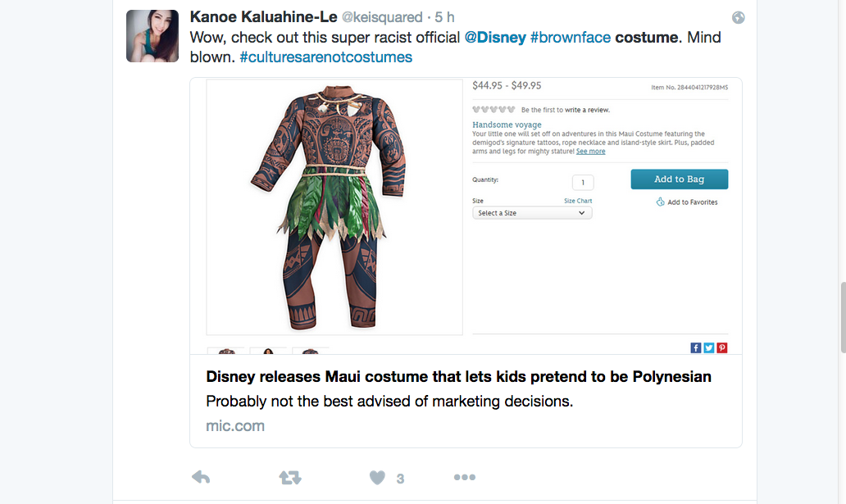Click the reply arrow icon under the tweet

pyautogui.click(x=199, y=477)
